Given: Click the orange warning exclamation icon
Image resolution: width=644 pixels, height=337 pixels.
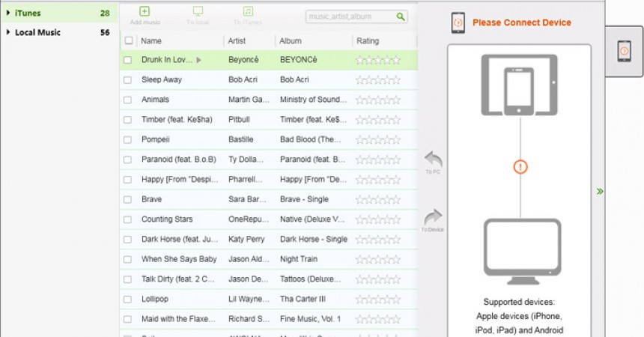Looking at the screenshot, I should (520, 167).
